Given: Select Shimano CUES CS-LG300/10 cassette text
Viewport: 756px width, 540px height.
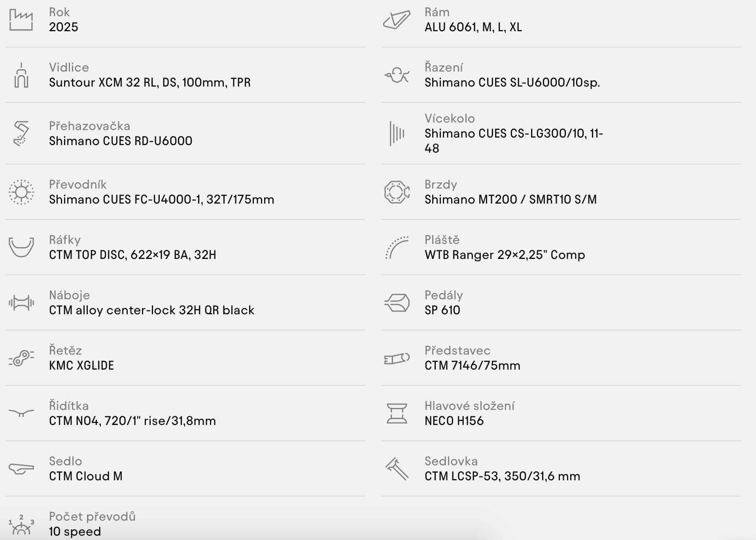Looking at the screenshot, I should point(514,141).
